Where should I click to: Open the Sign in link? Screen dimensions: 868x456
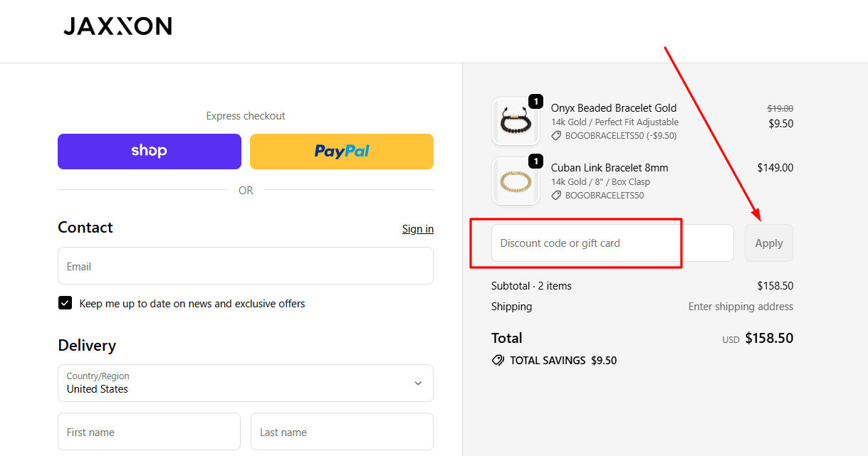pyautogui.click(x=417, y=228)
